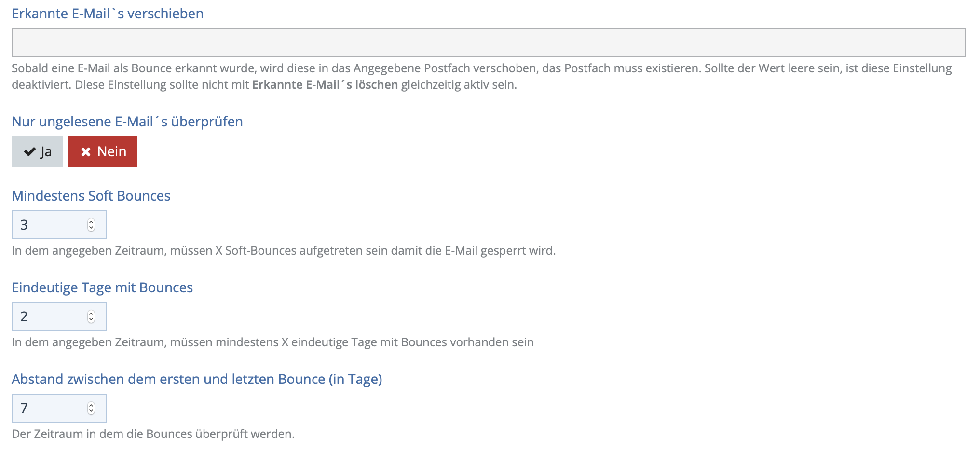
Task: Select the Ja option text for unread emails
Action: coord(46,152)
